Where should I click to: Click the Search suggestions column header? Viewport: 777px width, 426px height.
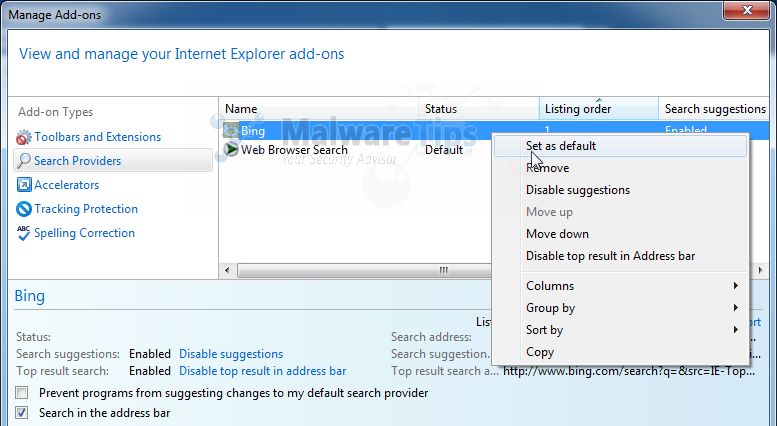pyautogui.click(x=714, y=108)
